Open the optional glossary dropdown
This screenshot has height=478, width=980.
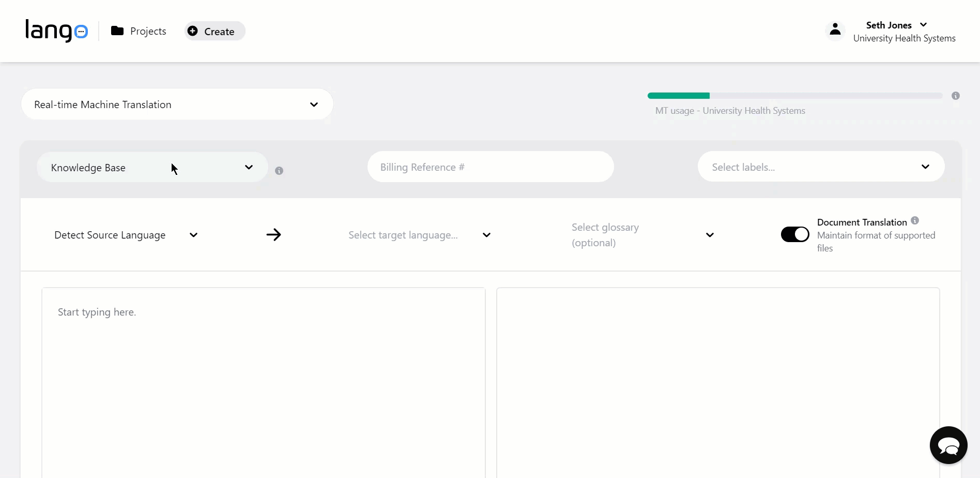[x=642, y=235]
